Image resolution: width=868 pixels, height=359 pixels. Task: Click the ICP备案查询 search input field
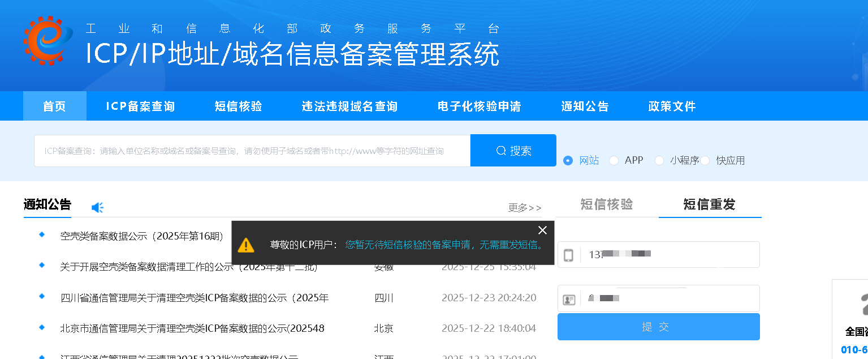click(252, 151)
